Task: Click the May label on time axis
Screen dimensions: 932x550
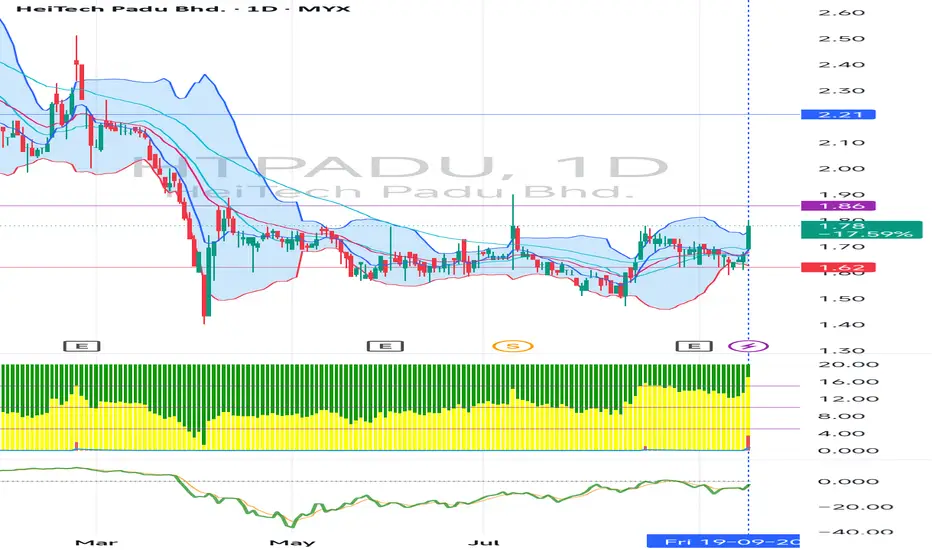Action: [x=292, y=542]
